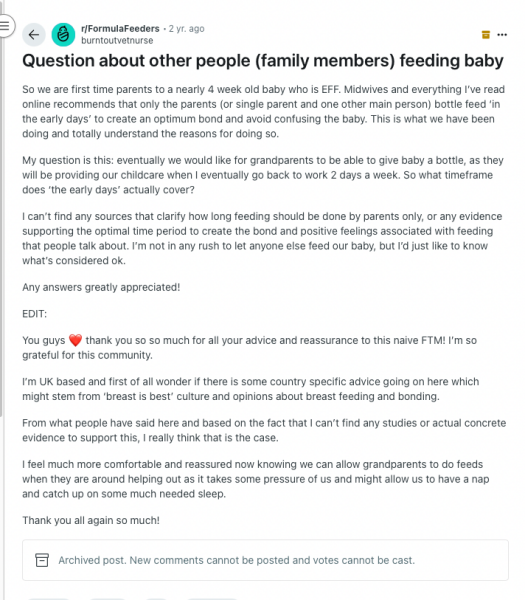Open the burntoutvetnurse user profile

point(117,41)
